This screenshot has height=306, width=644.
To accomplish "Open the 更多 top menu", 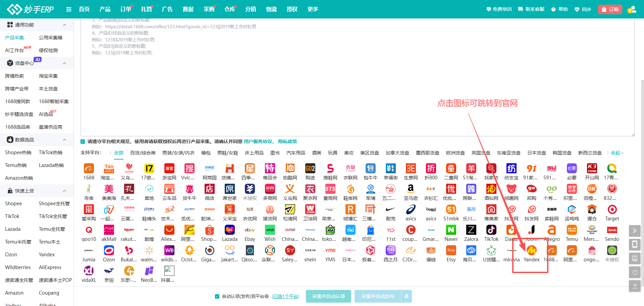I will pos(313,9).
